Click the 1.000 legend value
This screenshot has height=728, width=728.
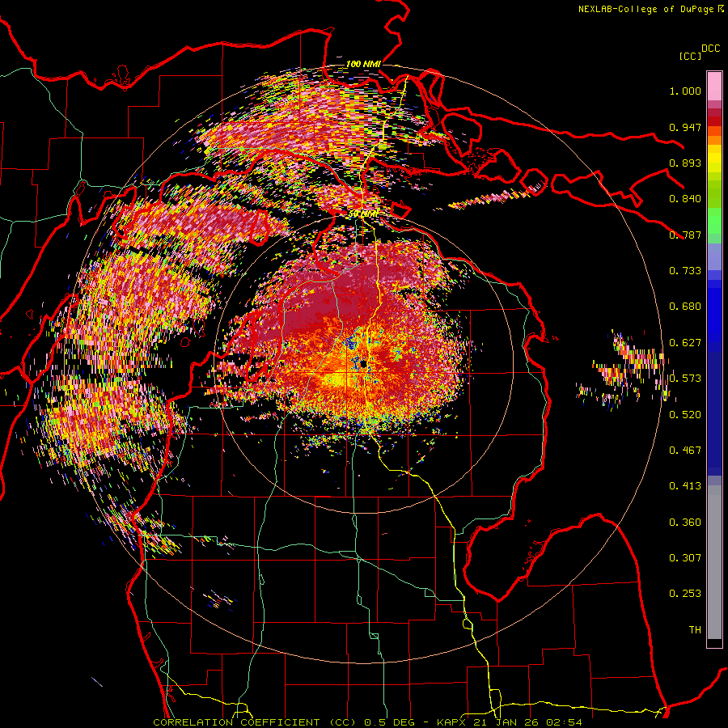[x=685, y=91]
